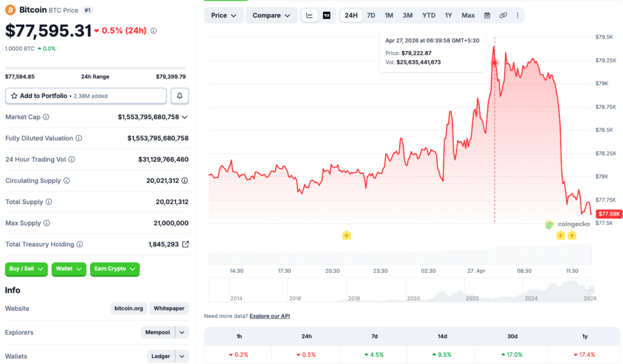Open the calendar date range picker icon

pyautogui.click(x=487, y=15)
